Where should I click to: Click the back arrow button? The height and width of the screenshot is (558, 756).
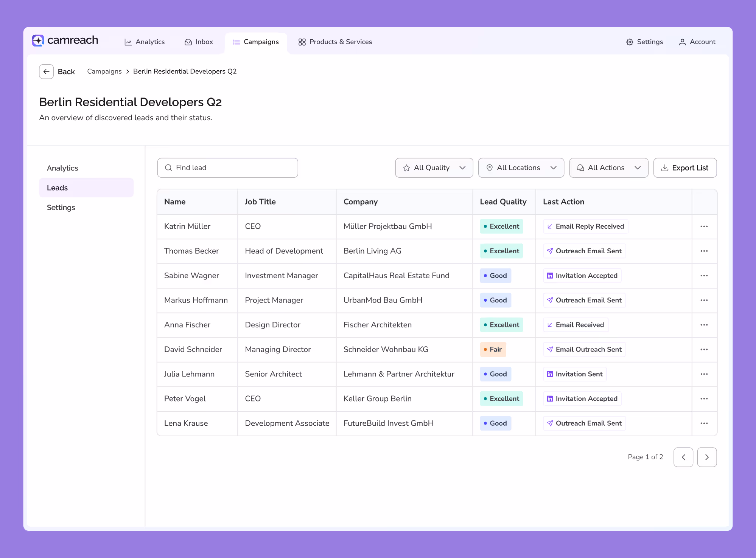46,71
